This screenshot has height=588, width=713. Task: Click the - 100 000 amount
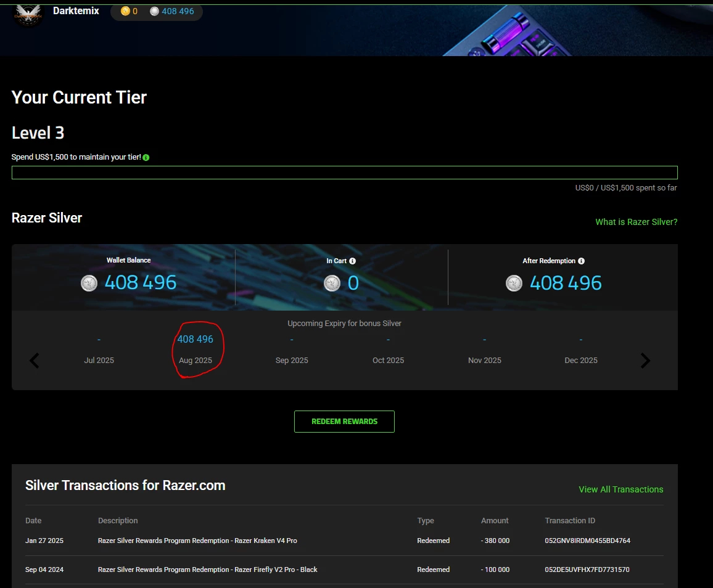tap(495, 570)
